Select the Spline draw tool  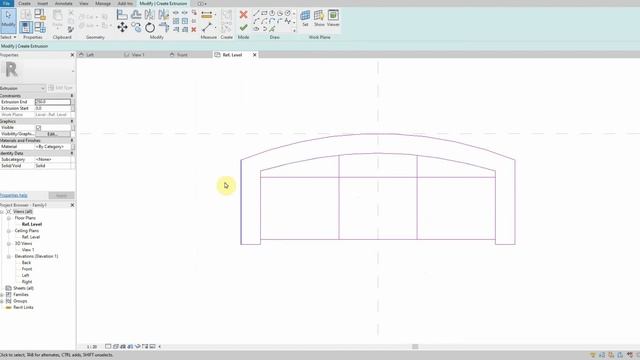(x=288, y=21)
